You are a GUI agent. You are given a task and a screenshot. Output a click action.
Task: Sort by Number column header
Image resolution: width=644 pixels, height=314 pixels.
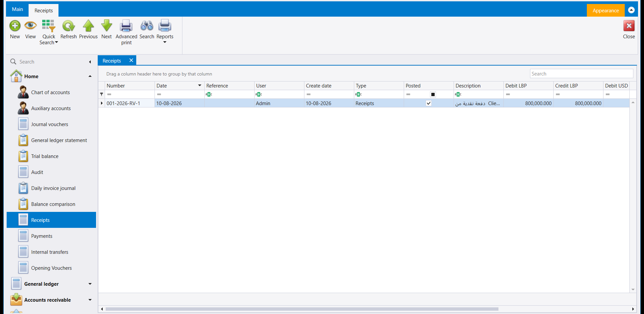pyautogui.click(x=130, y=85)
